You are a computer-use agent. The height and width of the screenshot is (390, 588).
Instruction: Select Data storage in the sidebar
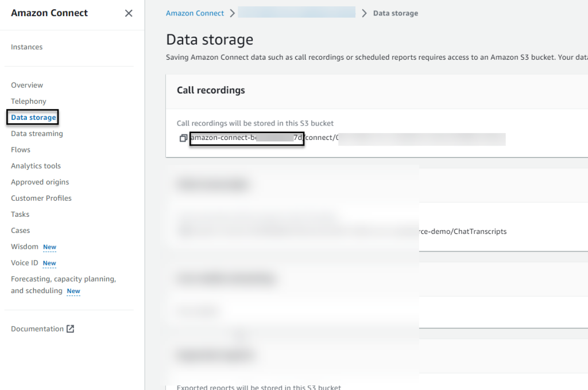tap(33, 118)
